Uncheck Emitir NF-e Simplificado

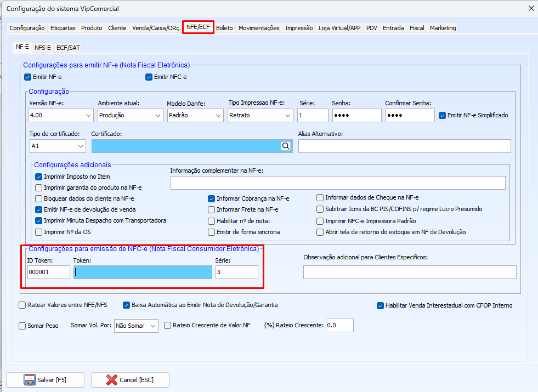pos(443,115)
